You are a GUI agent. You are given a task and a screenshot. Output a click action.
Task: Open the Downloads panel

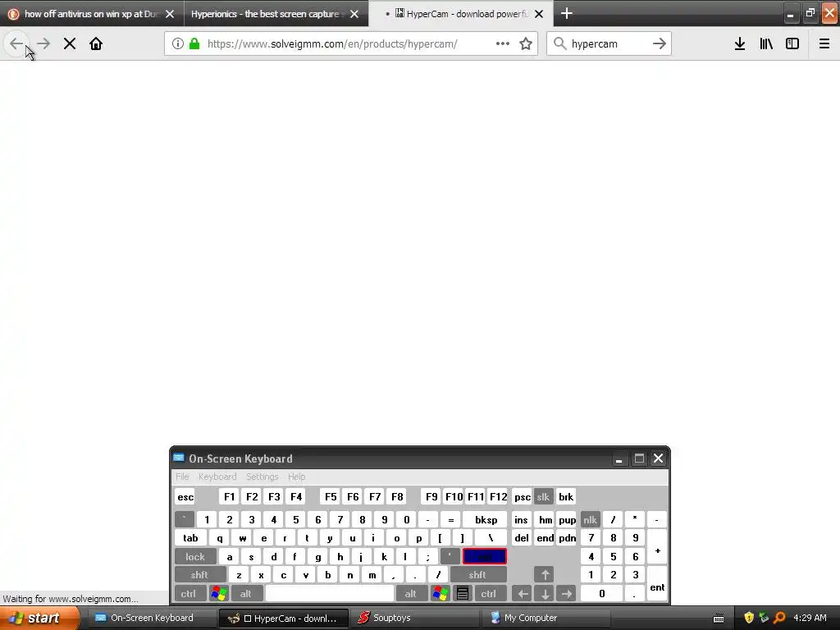(740, 44)
